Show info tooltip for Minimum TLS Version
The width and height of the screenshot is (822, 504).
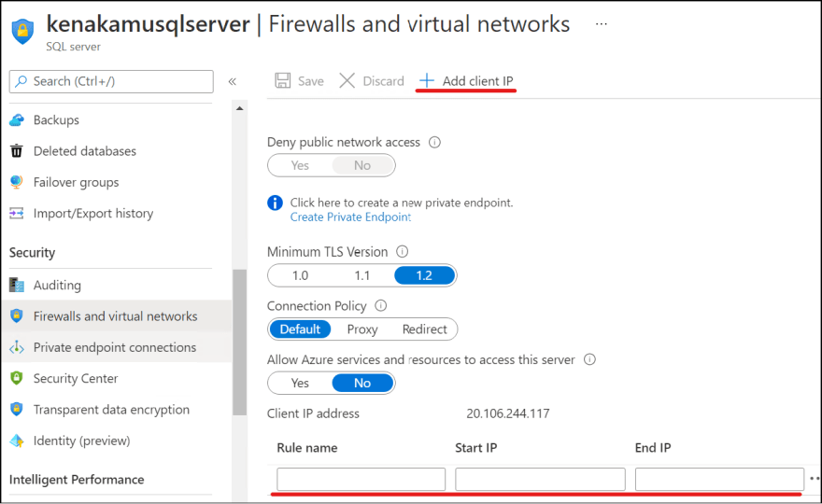click(x=402, y=251)
